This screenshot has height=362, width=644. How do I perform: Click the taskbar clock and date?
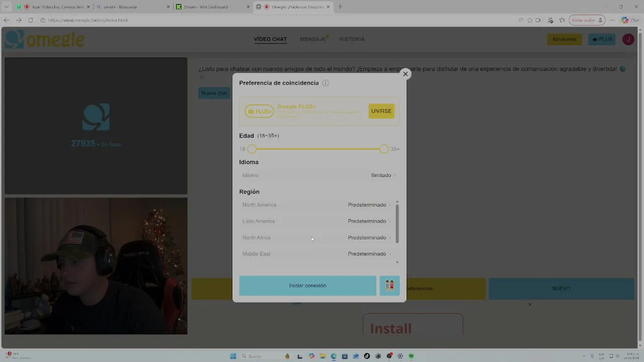[630, 356]
